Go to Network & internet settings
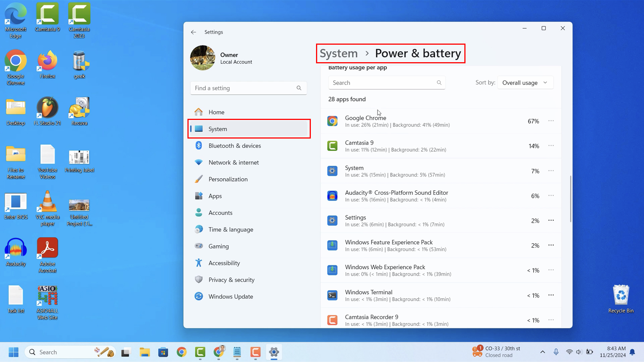This screenshot has height=362, width=644. tap(233, 162)
